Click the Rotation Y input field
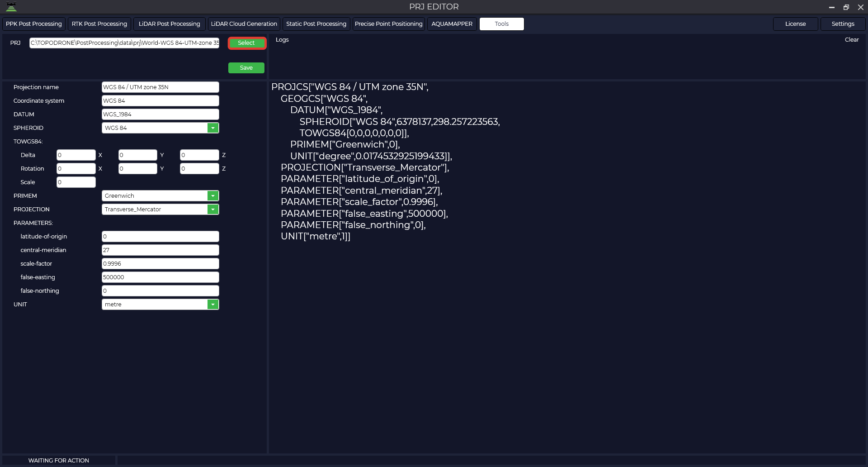 tap(138, 169)
